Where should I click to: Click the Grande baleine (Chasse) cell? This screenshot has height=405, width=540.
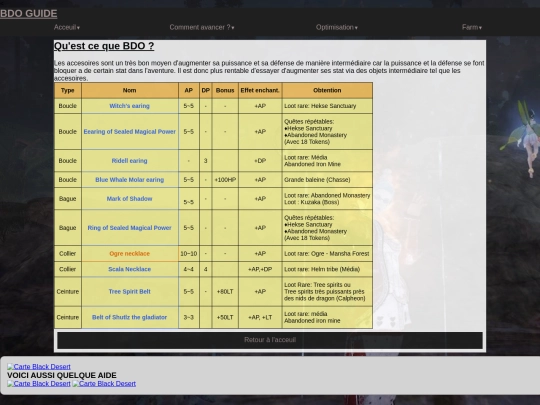point(327,180)
